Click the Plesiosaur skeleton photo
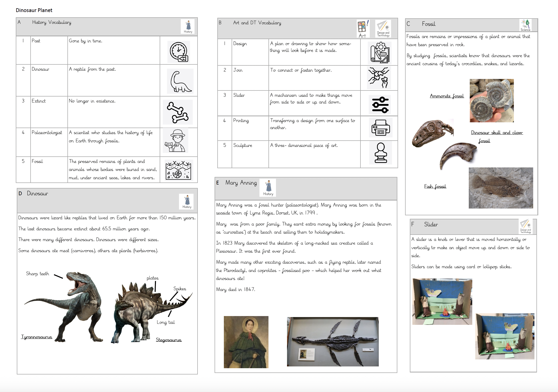The width and height of the screenshot is (558, 392). coord(333,342)
